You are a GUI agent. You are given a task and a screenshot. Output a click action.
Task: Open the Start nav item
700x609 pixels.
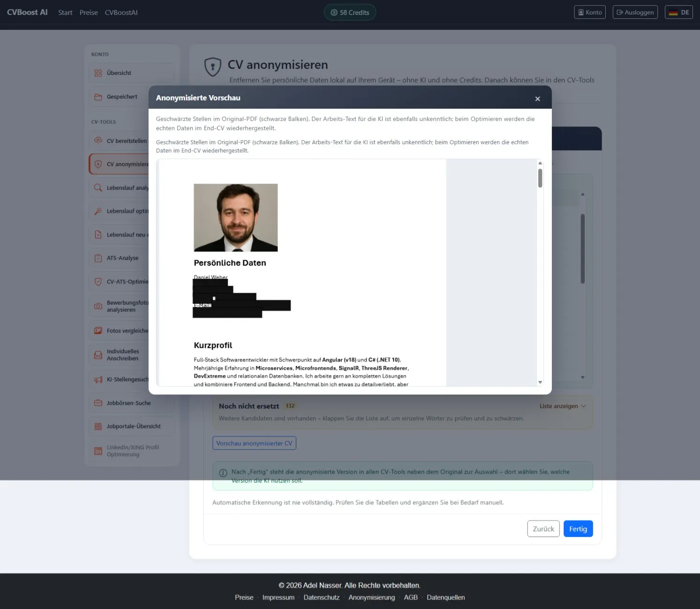tap(65, 13)
